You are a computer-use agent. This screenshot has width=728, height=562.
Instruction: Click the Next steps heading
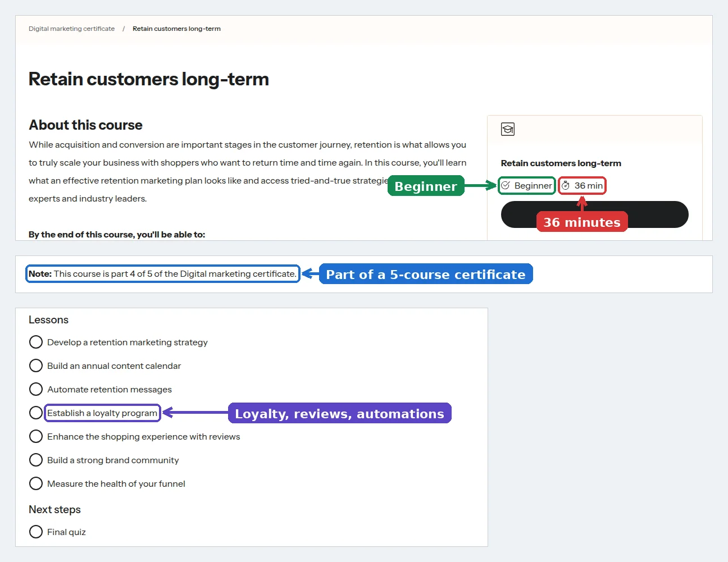click(54, 510)
